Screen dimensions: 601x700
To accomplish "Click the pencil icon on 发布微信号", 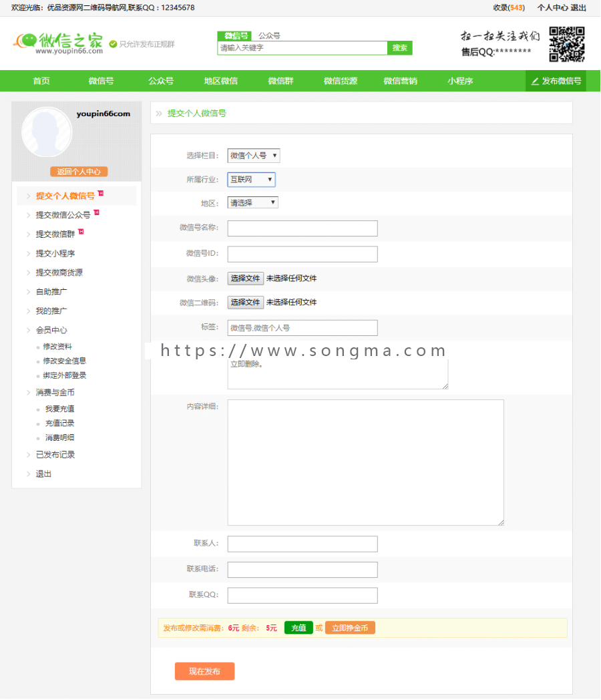I will coord(535,81).
